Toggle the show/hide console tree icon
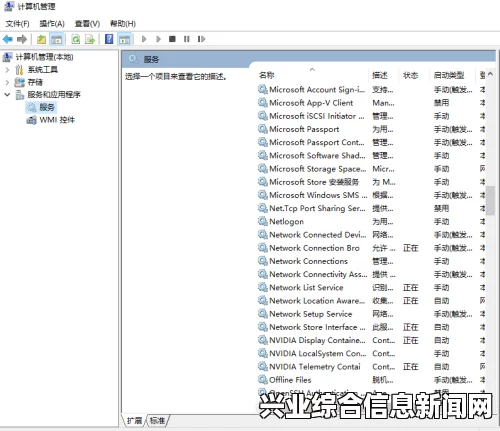500x431 pixels. tap(57, 39)
